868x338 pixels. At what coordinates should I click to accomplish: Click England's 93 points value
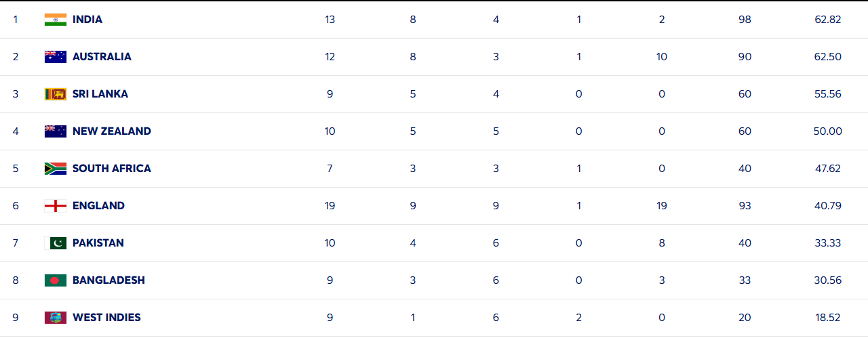pyautogui.click(x=745, y=206)
